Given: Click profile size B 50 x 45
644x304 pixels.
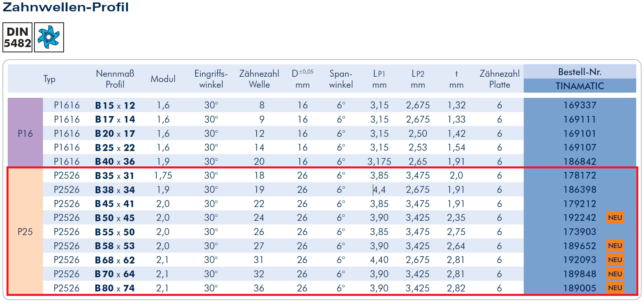Looking at the screenshot, I should pyautogui.click(x=115, y=218).
